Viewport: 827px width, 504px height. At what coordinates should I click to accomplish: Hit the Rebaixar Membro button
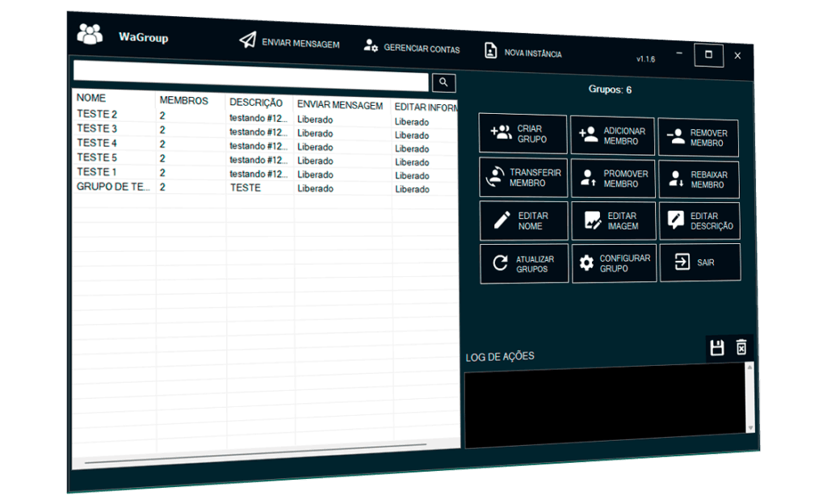click(x=699, y=180)
